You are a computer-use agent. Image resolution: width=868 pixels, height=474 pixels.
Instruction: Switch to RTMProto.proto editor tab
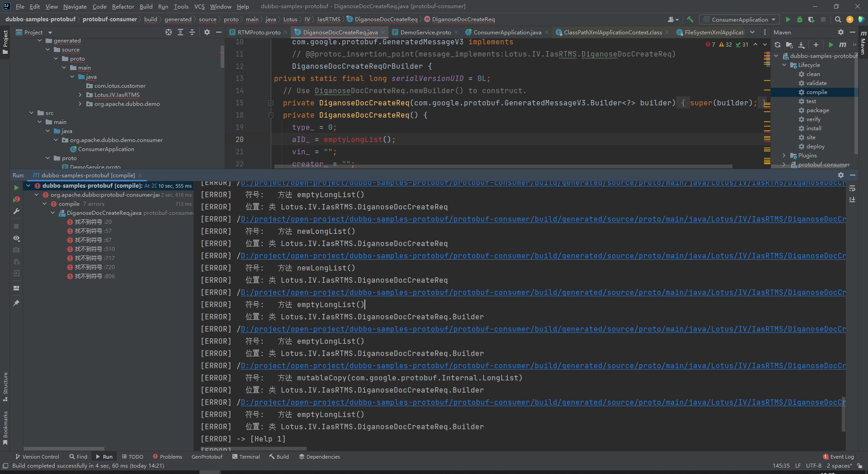pyautogui.click(x=259, y=32)
